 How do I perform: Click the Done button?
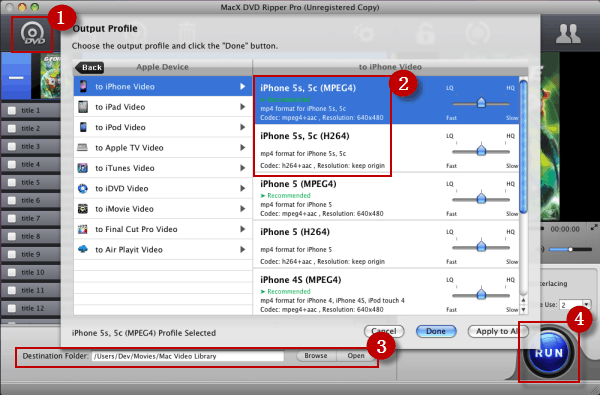point(436,331)
